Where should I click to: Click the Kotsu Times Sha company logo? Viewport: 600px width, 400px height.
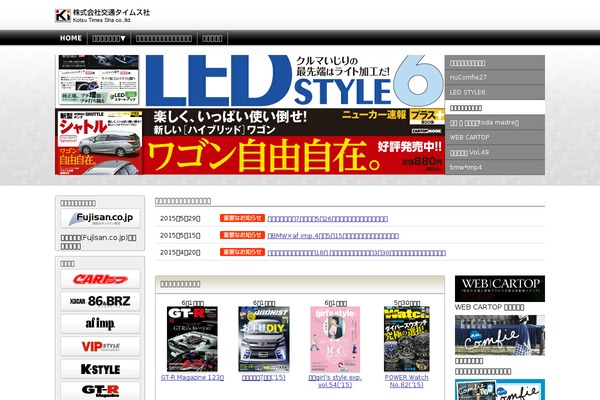click(x=103, y=16)
